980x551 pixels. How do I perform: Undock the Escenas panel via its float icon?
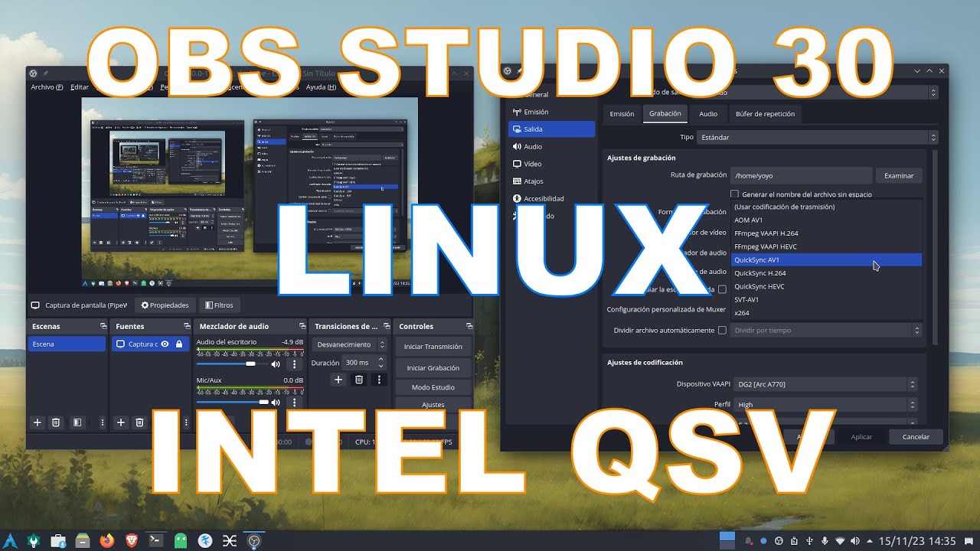[103, 327]
